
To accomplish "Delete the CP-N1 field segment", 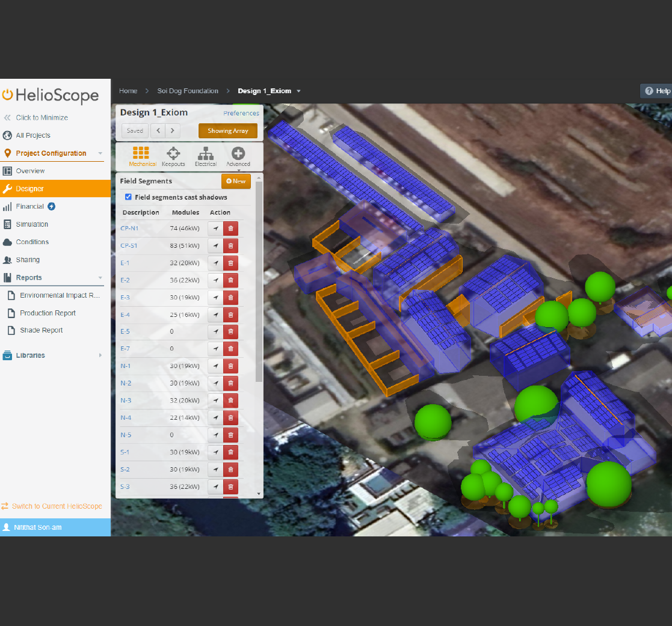I will [230, 229].
